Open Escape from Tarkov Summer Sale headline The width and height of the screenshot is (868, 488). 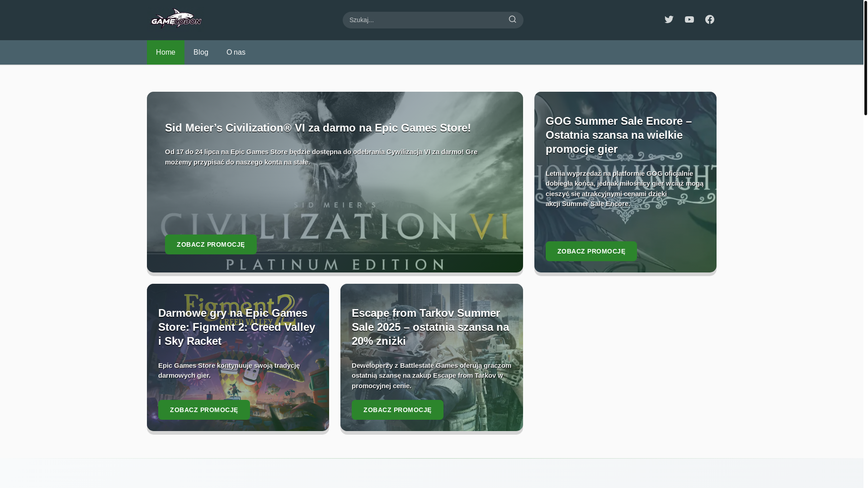click(x=430, y=327)
